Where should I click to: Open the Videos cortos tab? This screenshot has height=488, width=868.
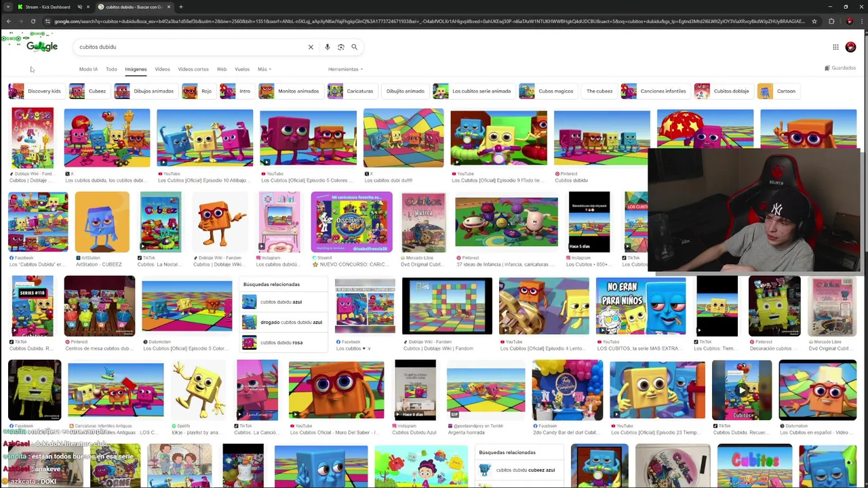(x=193, y=69)
